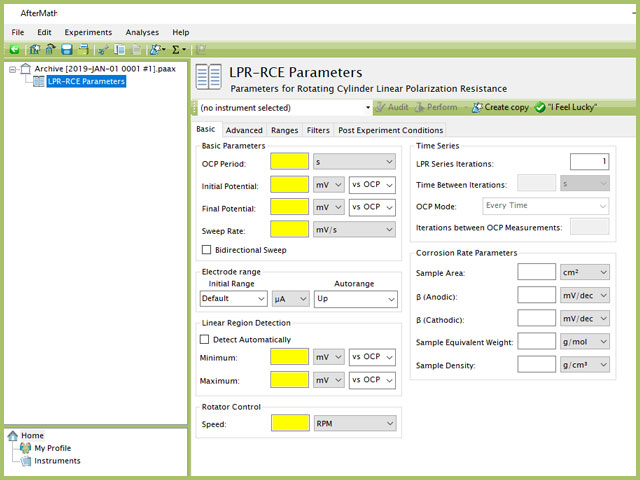
Task: Click the β (Anodic) input field
Action: click(x=536, y=295)
